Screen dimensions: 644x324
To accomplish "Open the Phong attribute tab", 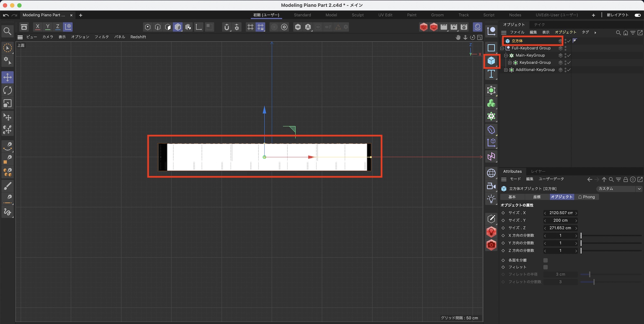I will click(586, 197).
